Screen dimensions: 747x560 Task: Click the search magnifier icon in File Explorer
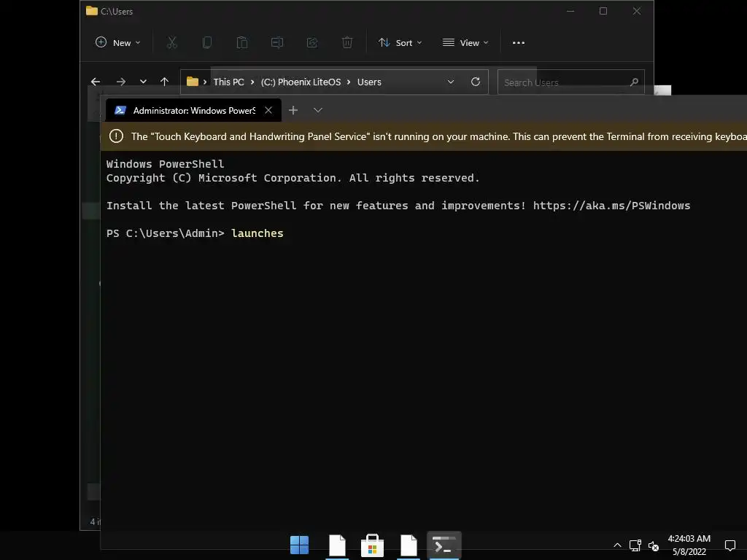click(634, 82)
